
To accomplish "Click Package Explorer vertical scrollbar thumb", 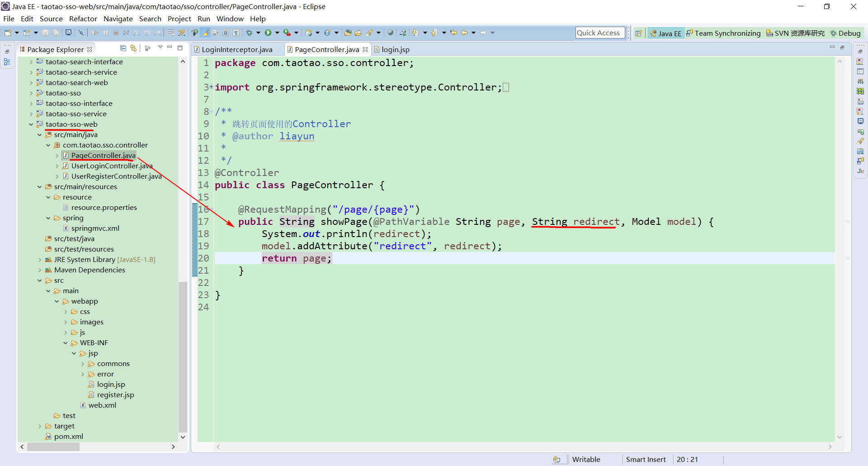I will tap(183, 357).
